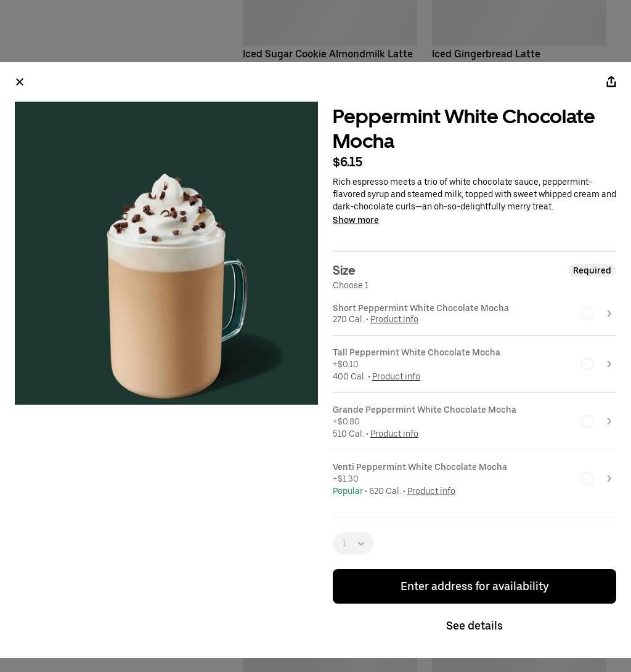This screenshot has height=672, width=631.
Task: Click the share icon
Action: coord(611,82)
